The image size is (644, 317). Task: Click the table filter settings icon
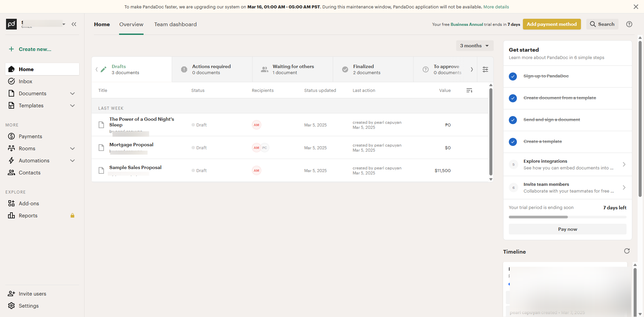click(485, 69)
